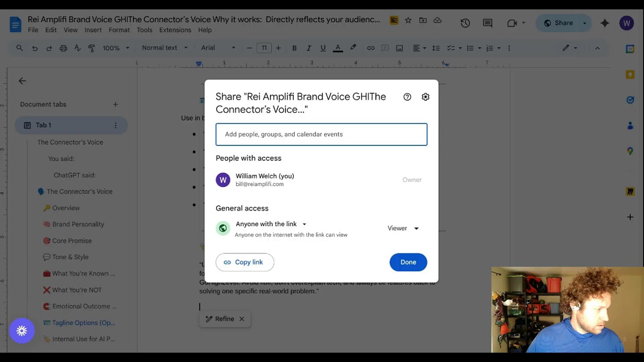Close the Refine chip

(242, 319)
